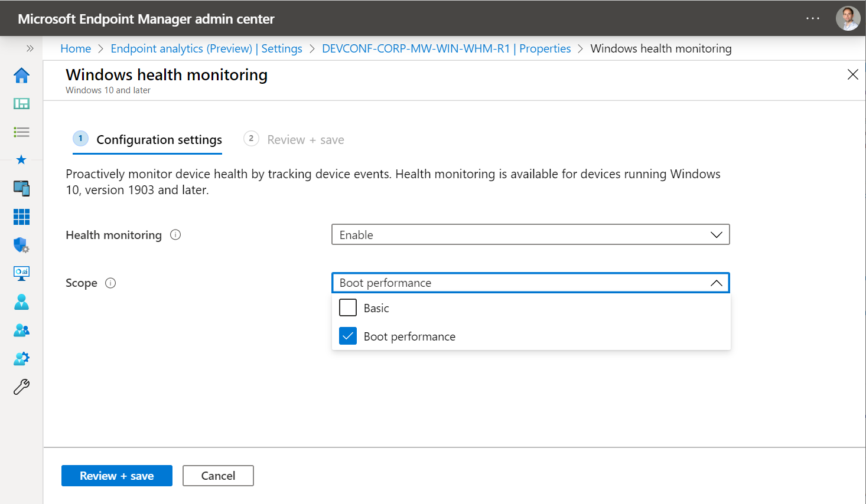This screenshot has height=504, width=866.
Task: Collapse the Scope dropdown chevron
Action: click(717, 283)
